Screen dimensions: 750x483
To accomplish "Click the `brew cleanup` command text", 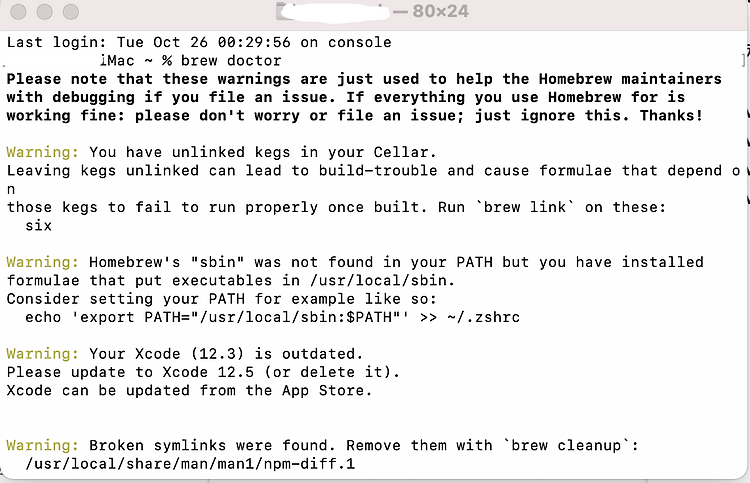I will tap(567, 445).
